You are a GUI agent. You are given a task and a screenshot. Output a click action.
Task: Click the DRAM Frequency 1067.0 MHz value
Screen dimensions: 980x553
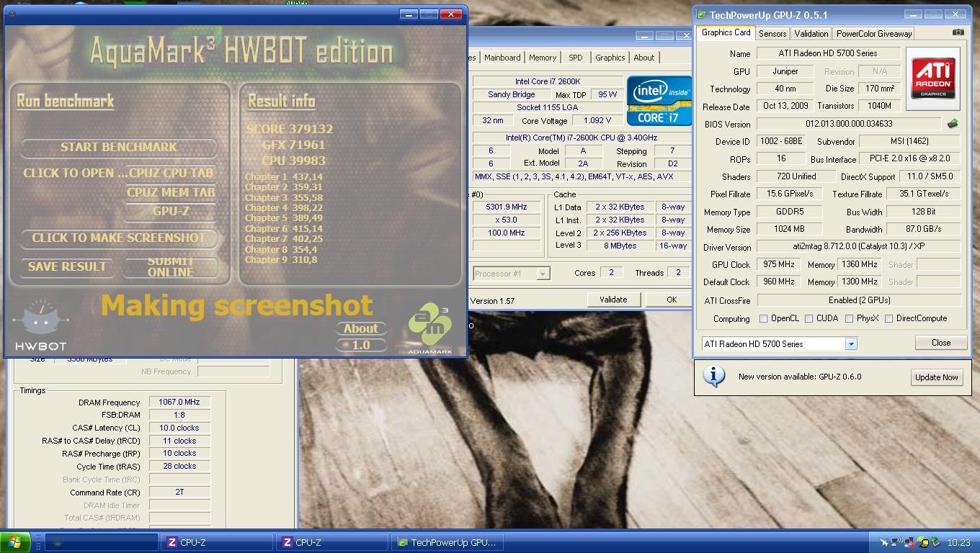(179, 402)
